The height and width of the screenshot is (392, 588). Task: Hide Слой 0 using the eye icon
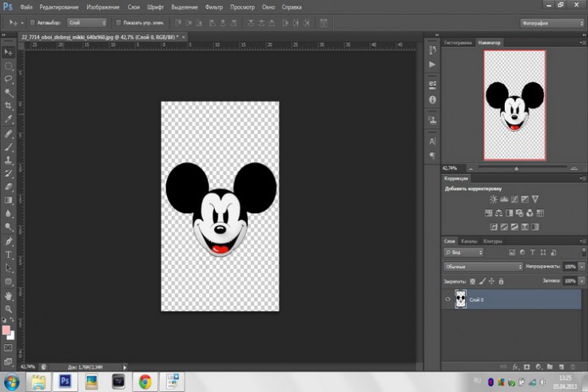click(x=447, y=299)
